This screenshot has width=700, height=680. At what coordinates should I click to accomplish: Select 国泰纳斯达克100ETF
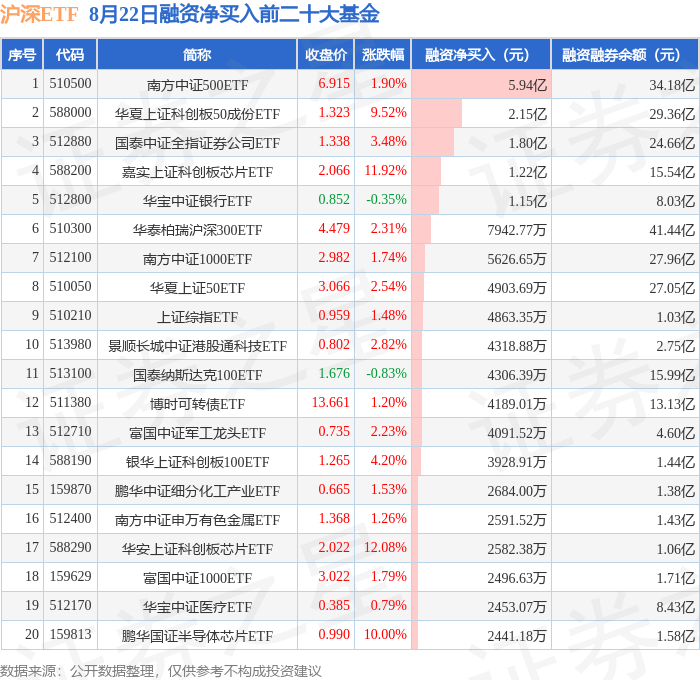click(197, 375)
